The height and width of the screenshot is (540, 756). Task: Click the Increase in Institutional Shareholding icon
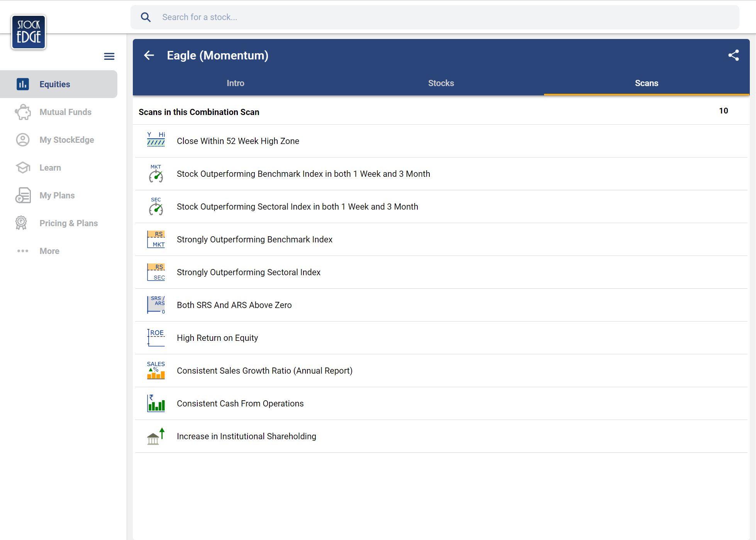(x=156, y=436)
